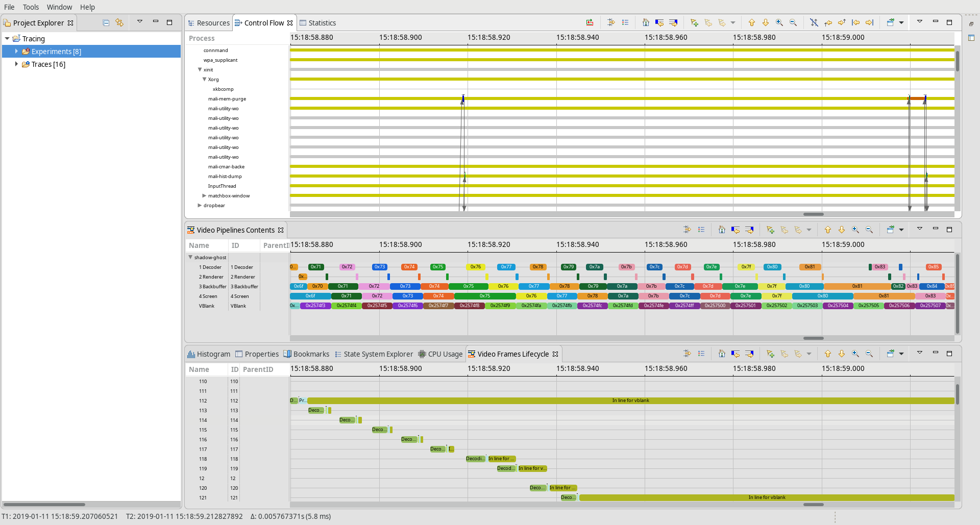Toggle align views in Video Frames Lifecycle toolbar
This screenshot has width=980, height=525.
(x=687, y=354)
